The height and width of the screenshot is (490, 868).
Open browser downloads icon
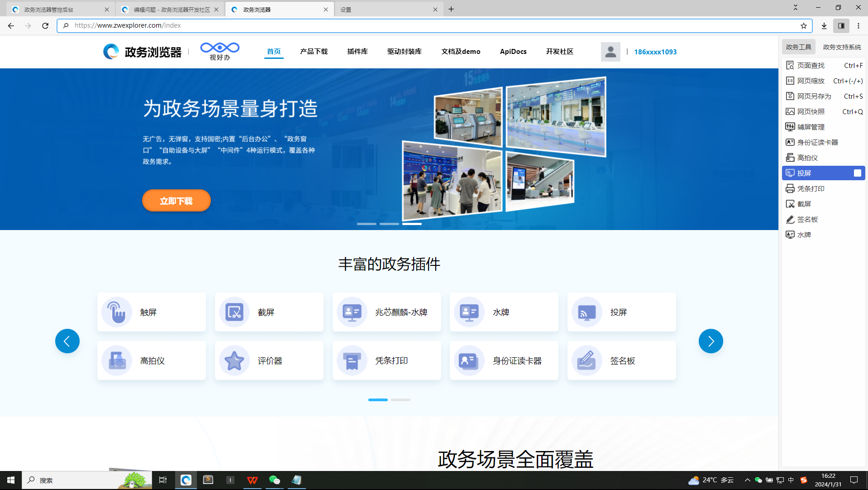[824, 26]
